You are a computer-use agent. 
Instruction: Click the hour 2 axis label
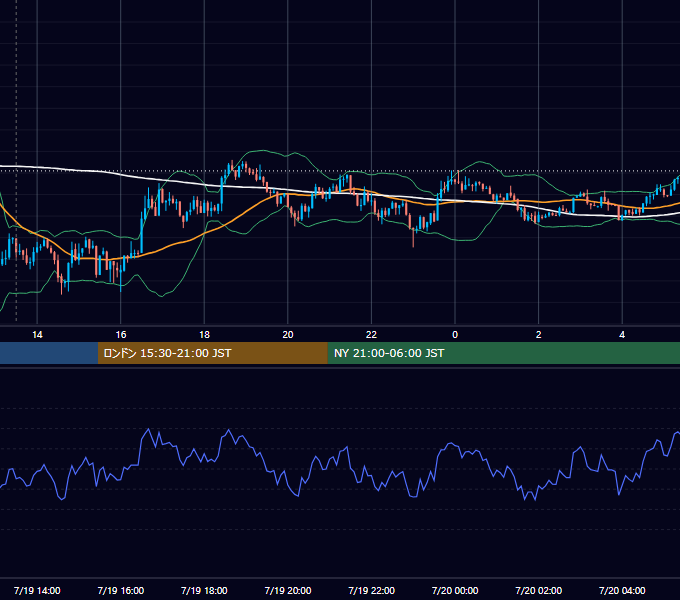click(x=539, y=335)
